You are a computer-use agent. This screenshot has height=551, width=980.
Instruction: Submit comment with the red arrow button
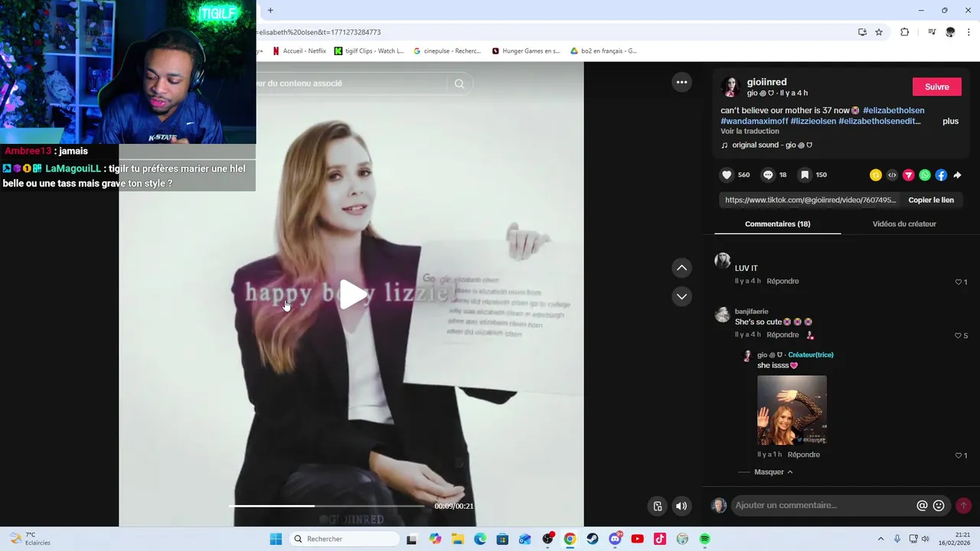point(963,506)
